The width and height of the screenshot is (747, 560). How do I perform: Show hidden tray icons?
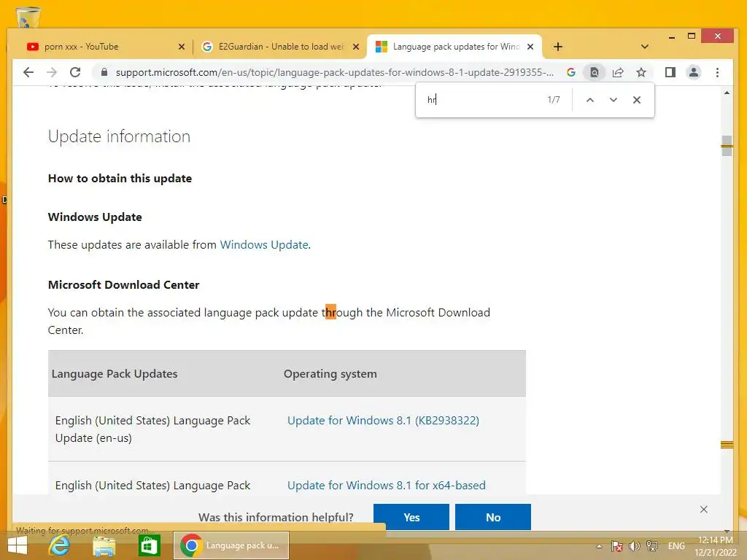click(599, 546)
